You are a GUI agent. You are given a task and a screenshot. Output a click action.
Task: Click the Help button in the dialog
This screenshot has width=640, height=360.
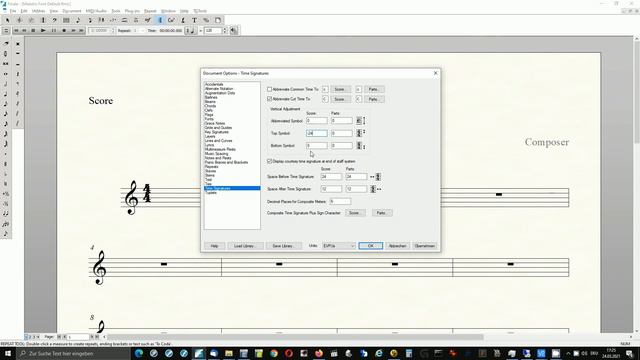(214, 246)
